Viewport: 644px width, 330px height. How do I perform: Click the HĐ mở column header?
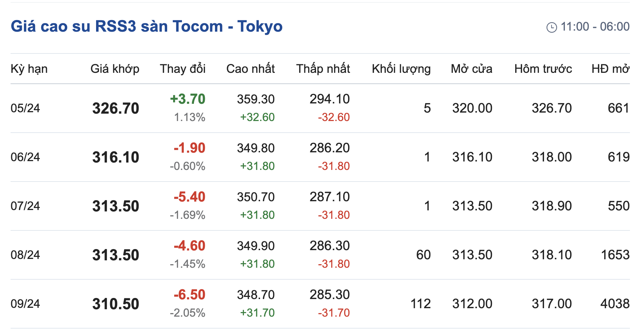[x=610, y=69]
